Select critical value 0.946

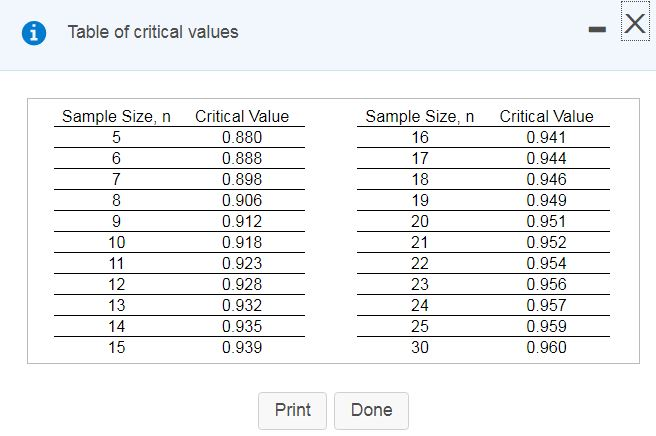pyautogui.click(x=546, y=179)
